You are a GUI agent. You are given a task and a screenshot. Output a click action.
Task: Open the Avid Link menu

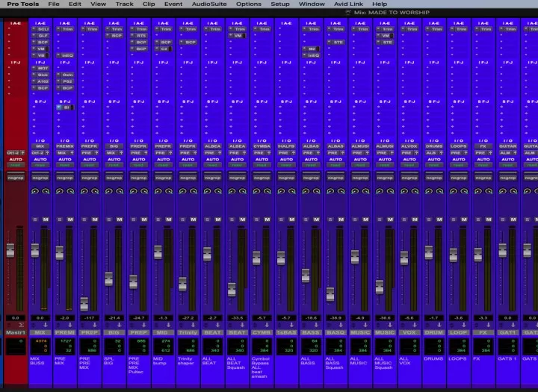[349, 4]
